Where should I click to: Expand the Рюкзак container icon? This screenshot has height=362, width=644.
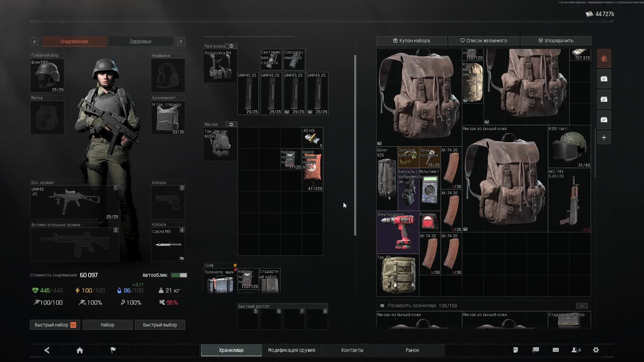pos(231,124)
